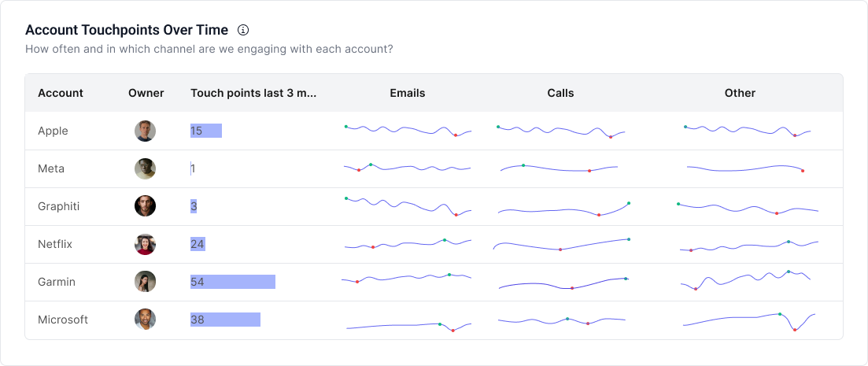Click Graphiti's Other sparkline chart
The height and width of the screenshot is (366, 868).
(748, 209)
